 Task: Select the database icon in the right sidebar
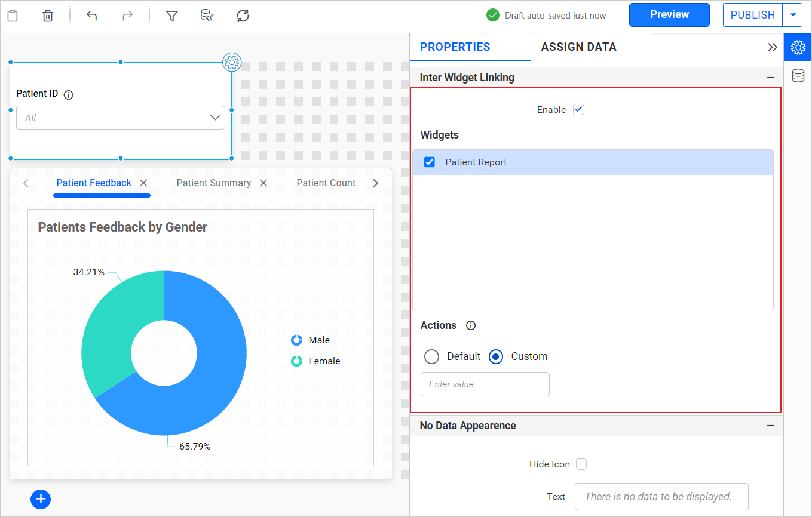click(x=799, y=75)
